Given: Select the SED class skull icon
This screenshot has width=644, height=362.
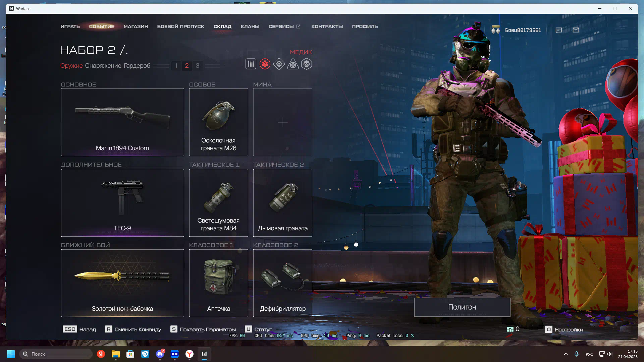Looking at the screenshot, I should [x=307, y=64].
